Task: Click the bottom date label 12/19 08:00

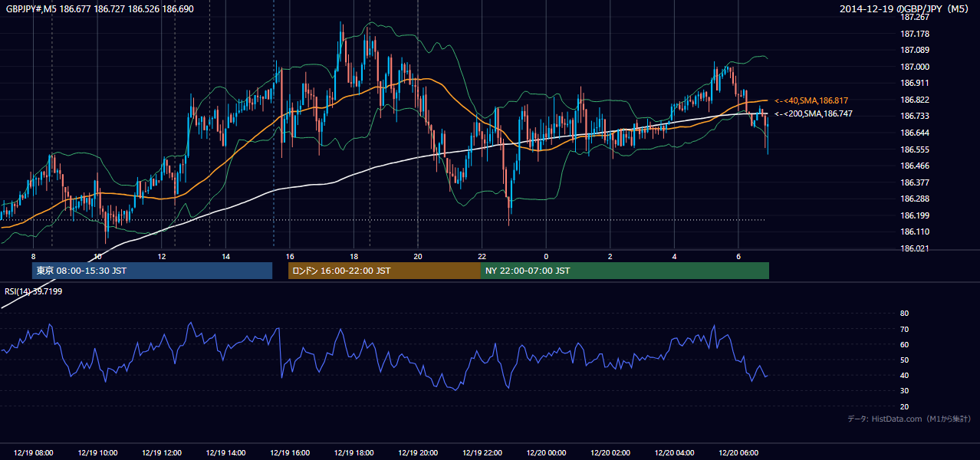Action: [33, 453]
